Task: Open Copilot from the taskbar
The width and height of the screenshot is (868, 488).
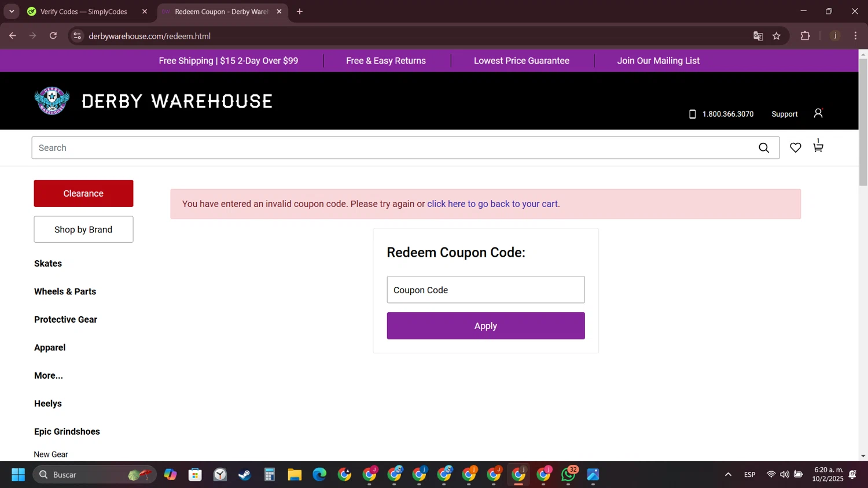Action: click(170, 475)
